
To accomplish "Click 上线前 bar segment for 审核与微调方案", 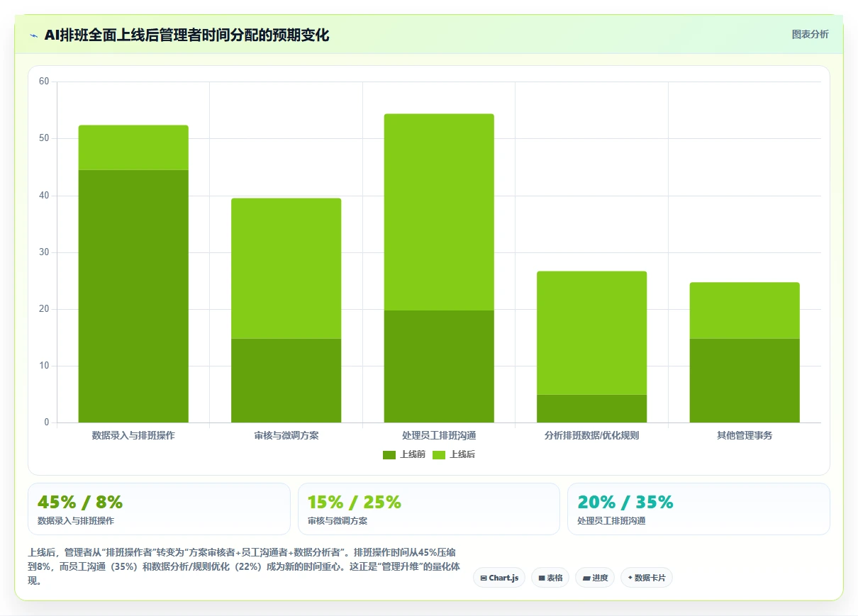I will (286, 381).
